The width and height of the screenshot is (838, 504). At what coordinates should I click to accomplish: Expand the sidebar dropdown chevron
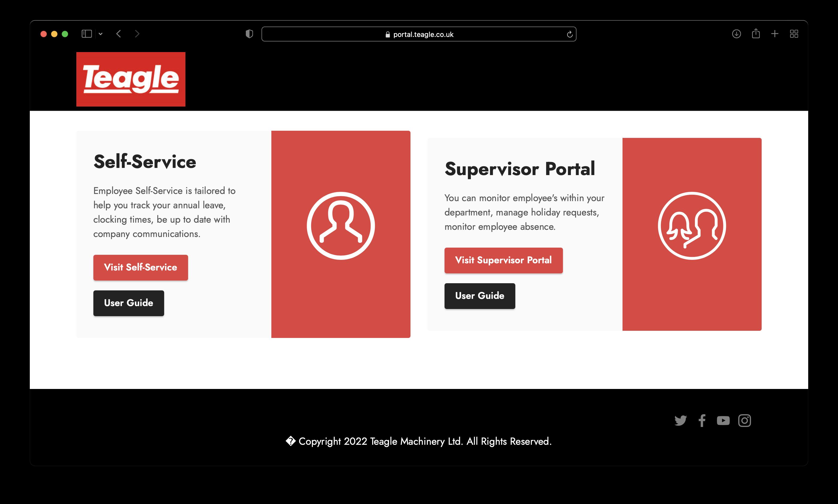tap(101, 34)
